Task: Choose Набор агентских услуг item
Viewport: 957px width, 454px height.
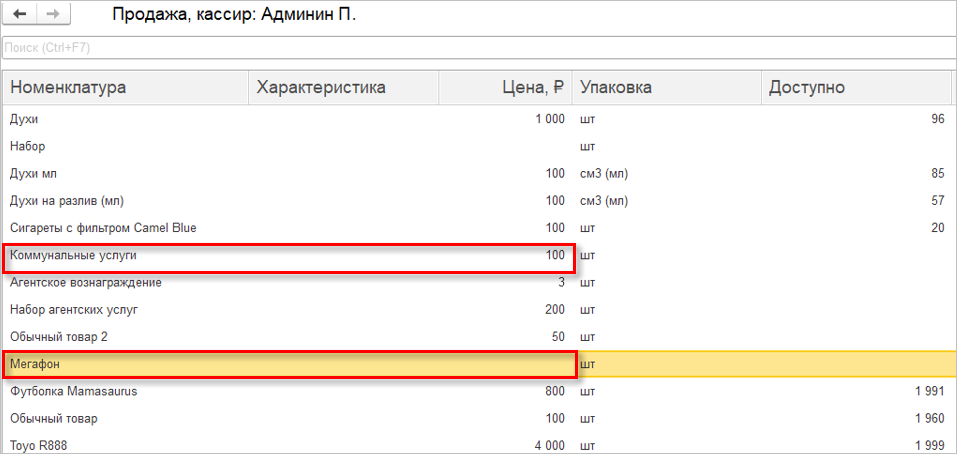Action: 478,310
